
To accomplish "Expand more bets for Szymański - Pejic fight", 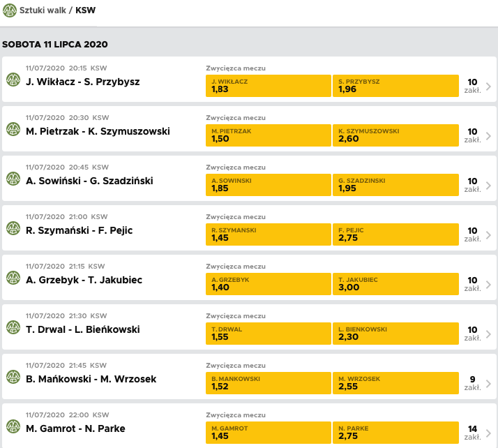I will [x=479, y=234].
